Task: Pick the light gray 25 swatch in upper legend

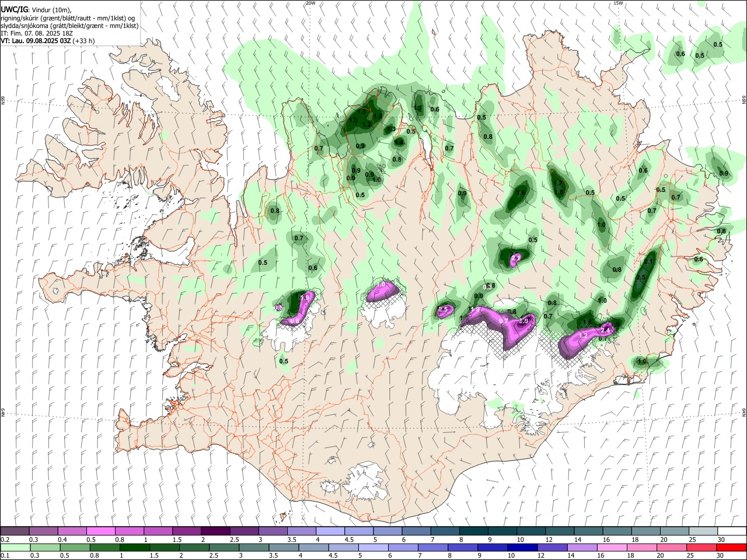Action: tap(703, 531)
